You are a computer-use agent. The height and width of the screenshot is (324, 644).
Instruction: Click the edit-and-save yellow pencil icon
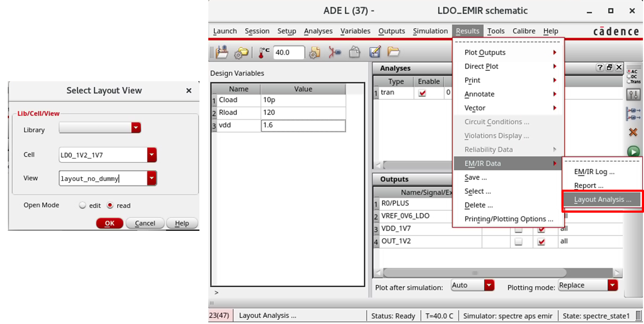click(x=375, y=52)
